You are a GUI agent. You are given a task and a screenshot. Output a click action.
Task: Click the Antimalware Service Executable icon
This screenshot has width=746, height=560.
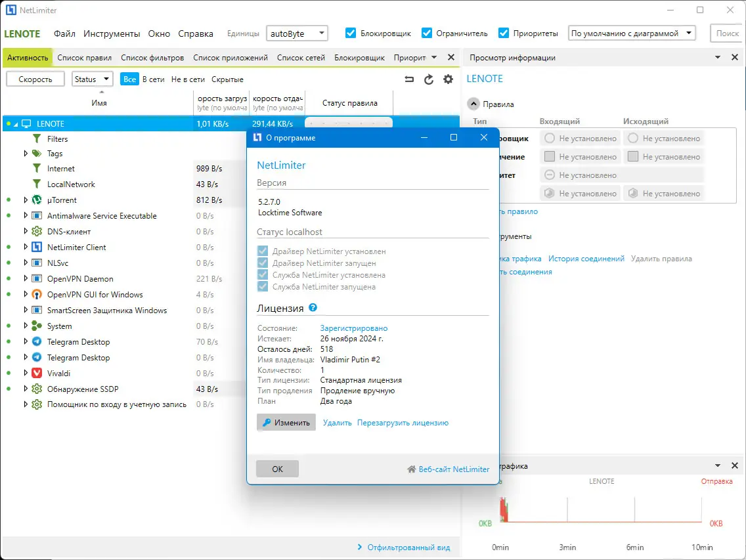(37, 215)
